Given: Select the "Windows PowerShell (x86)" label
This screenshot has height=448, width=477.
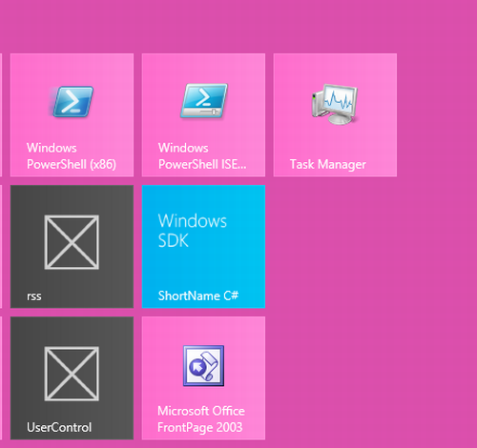Looking at the screenshot, I should [72, 156].
